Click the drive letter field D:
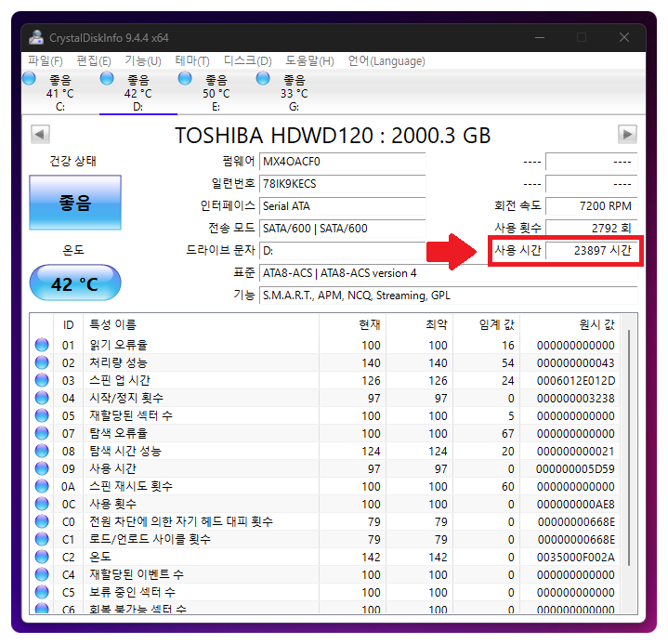Screen dimensions: 668x644 [x=342, y=251]
